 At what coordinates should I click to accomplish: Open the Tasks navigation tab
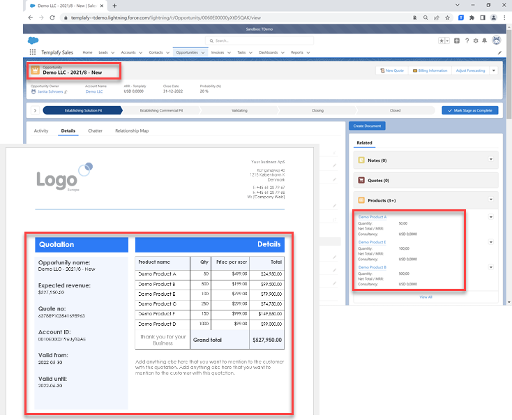[241, 52]
